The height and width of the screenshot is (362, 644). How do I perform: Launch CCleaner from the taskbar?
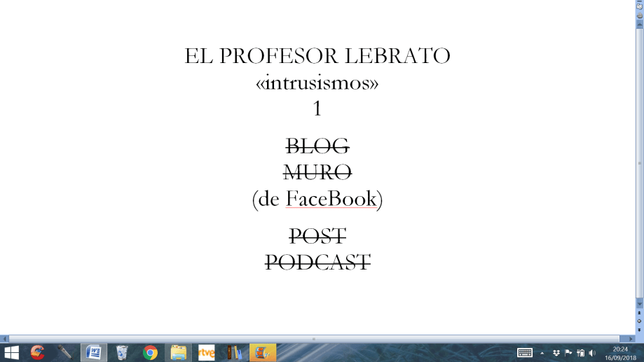coord(38,352)
